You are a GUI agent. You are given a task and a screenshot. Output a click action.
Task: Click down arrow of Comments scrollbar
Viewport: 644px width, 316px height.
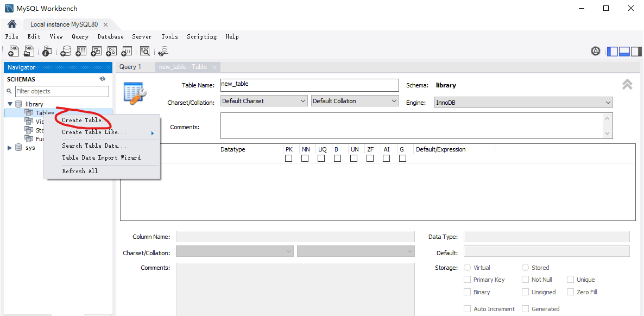click(x=608, y=134)
